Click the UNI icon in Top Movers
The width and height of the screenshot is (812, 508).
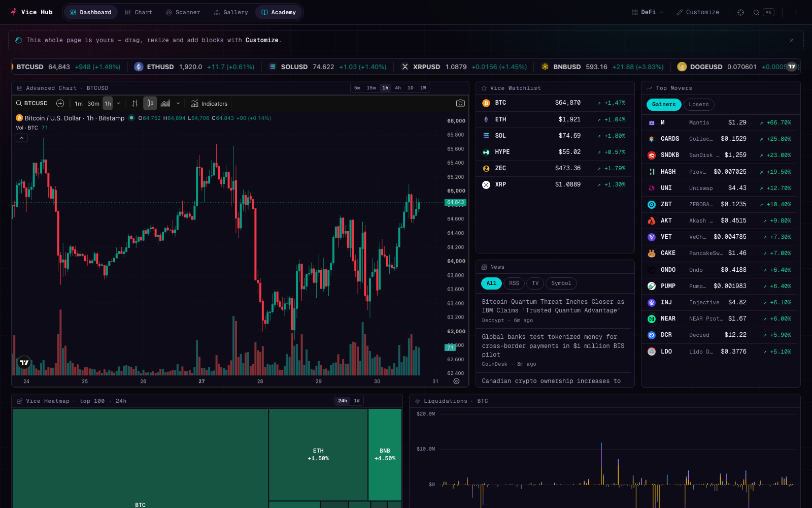[x=652, y=188]
